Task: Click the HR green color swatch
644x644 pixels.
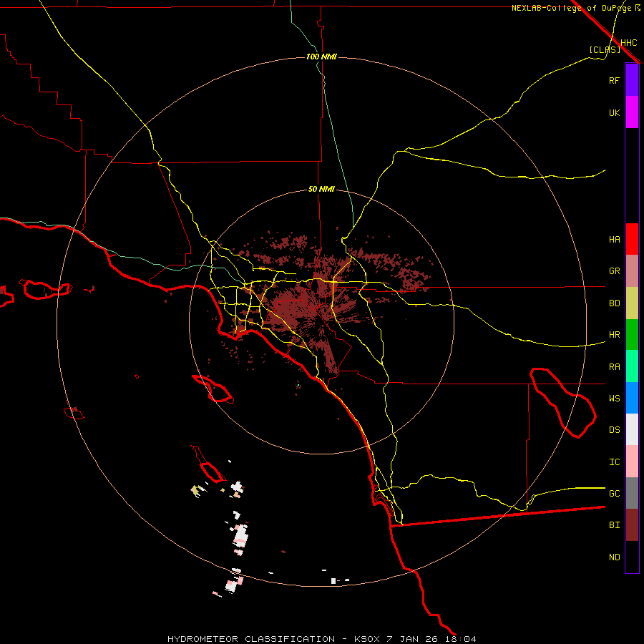Action: pos(632,335)
